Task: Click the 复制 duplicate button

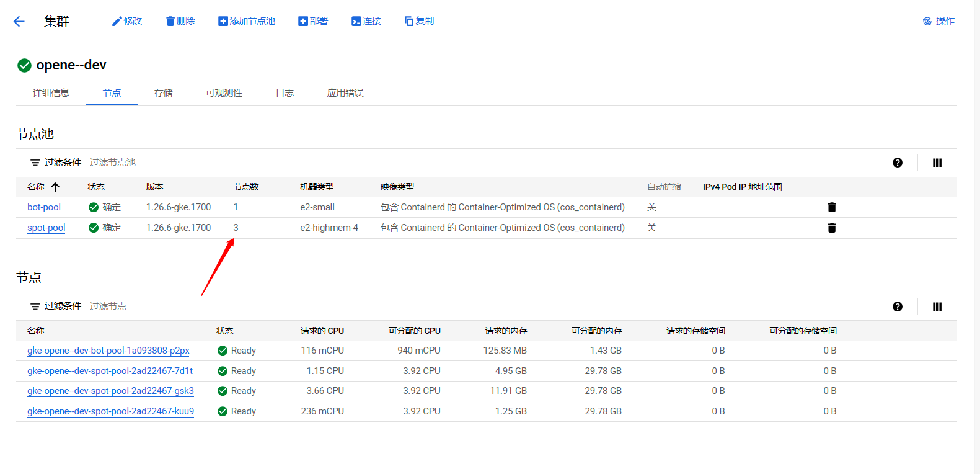Action: tap(420, 21)
